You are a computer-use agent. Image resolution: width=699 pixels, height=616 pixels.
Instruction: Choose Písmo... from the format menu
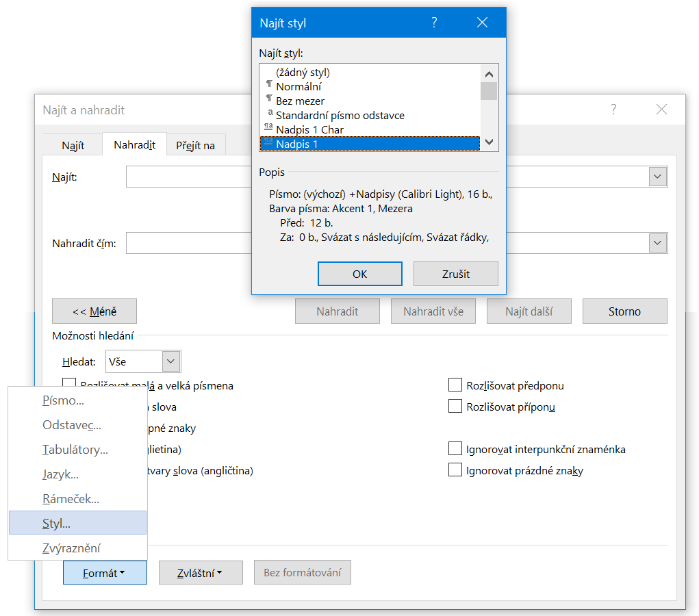tap(63, 400)
